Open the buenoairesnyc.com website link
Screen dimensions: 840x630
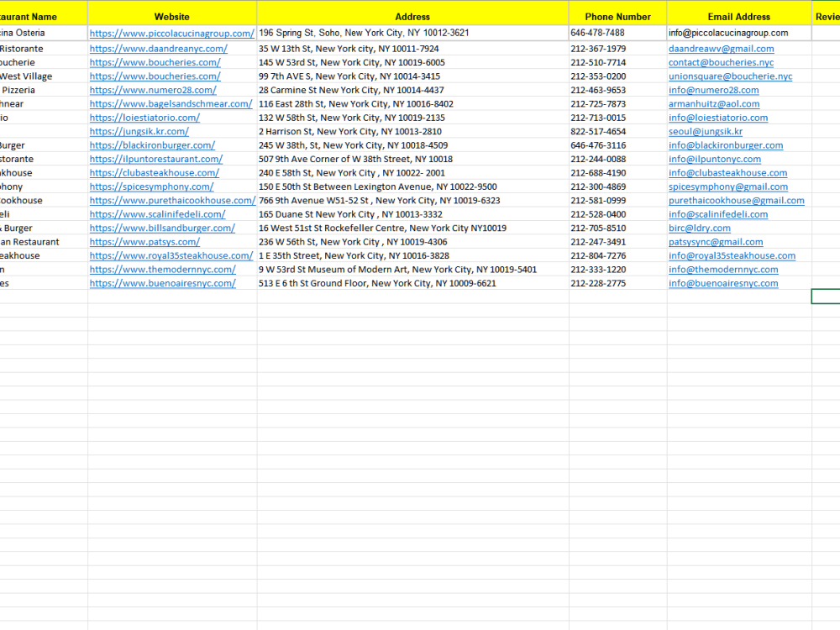162,284
